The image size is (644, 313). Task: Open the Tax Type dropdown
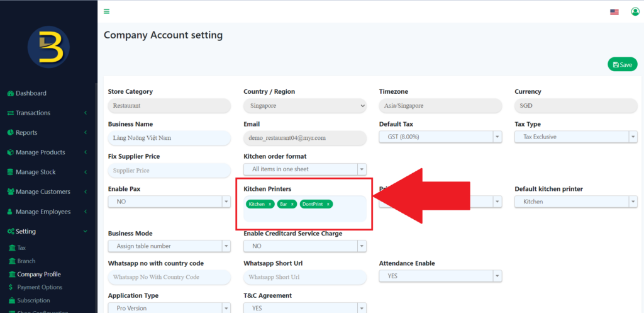[575, 137]
